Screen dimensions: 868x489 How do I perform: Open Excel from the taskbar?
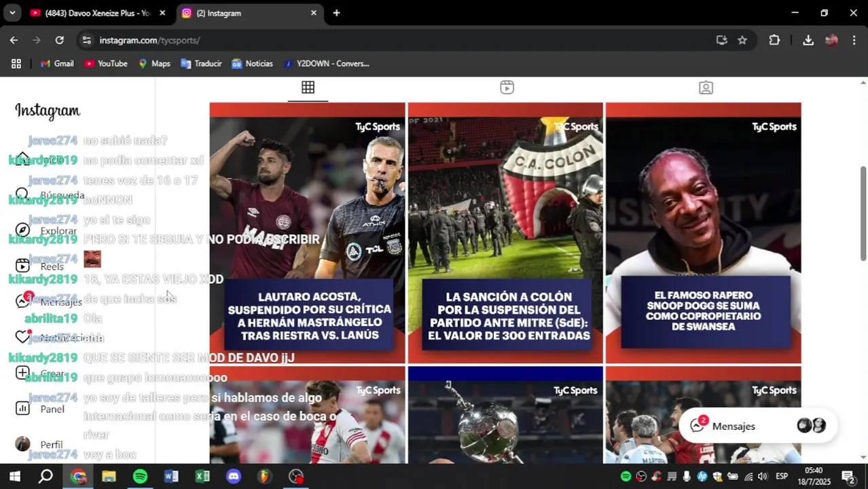click(202, 476)
